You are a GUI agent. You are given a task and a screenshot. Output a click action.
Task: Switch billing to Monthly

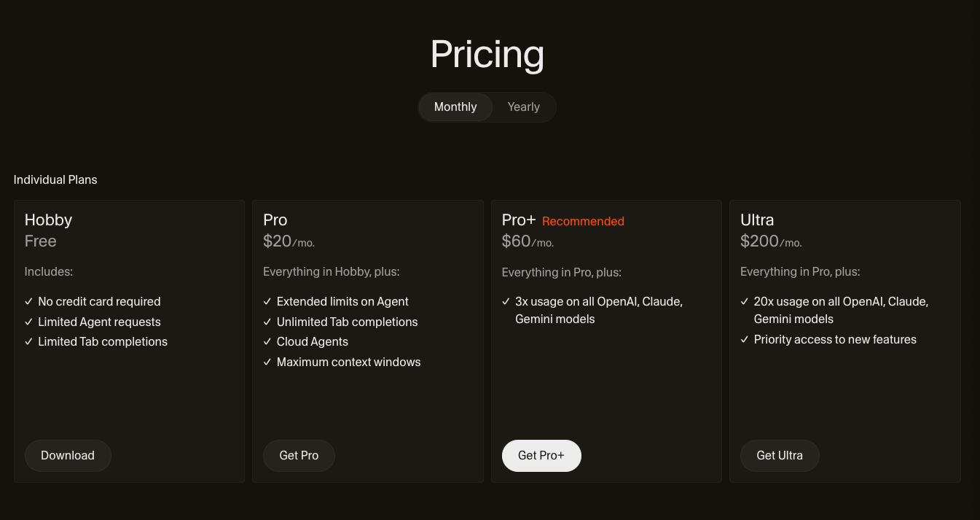click(455, 106)
